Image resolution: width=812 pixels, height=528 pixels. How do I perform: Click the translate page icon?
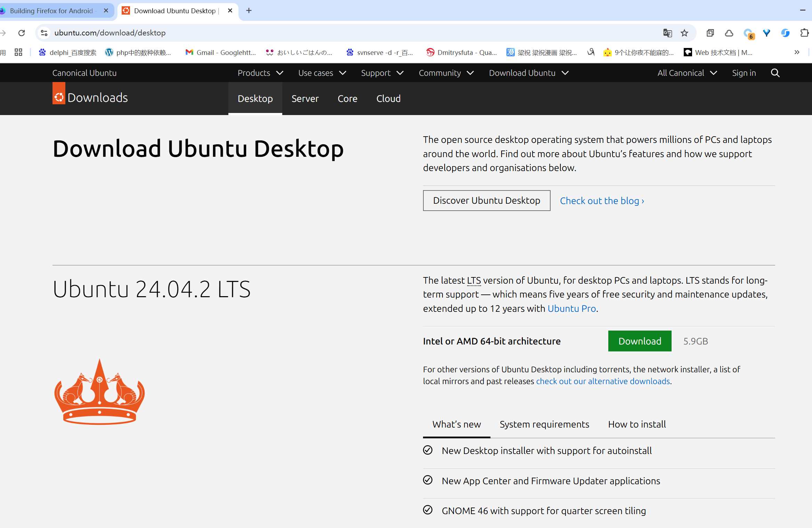coord(667,33)
